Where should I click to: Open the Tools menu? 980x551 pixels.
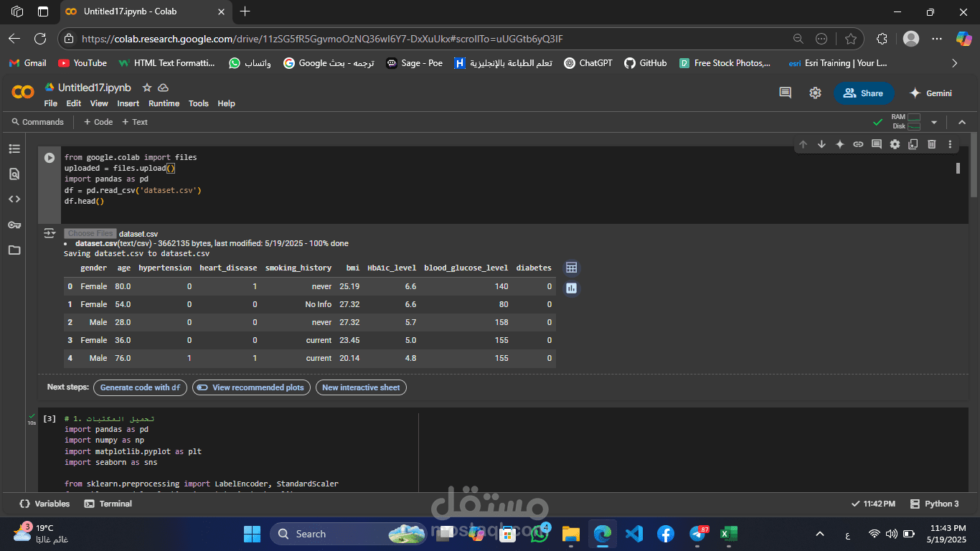pos(199,103)
